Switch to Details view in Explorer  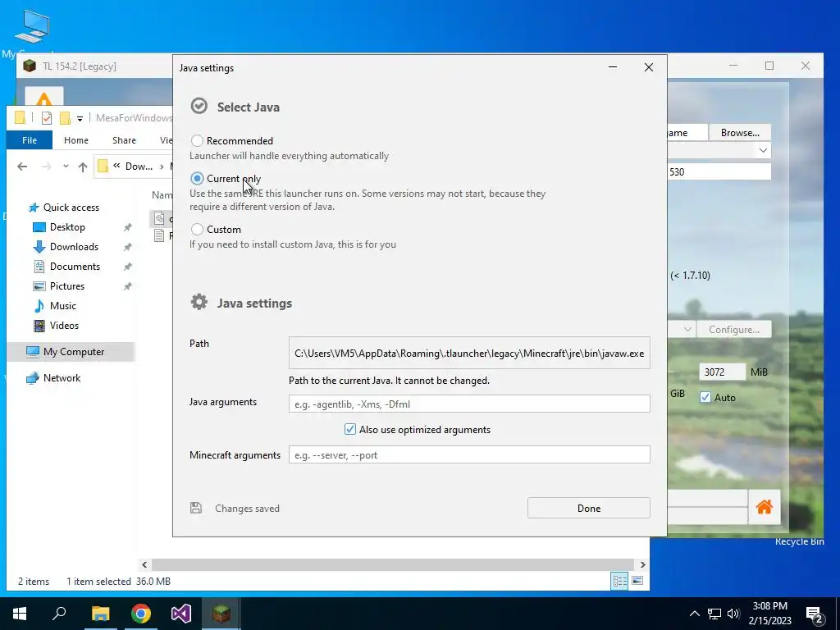pyautogui.click(x=620, y=581)
